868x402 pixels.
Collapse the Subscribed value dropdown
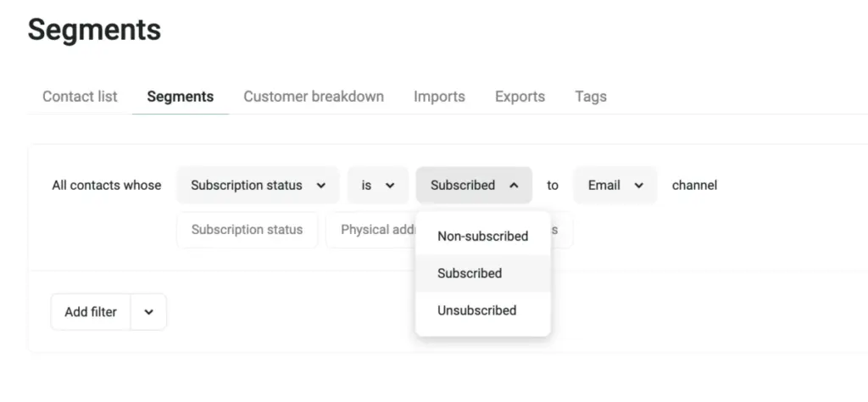[x=463, y=185]
